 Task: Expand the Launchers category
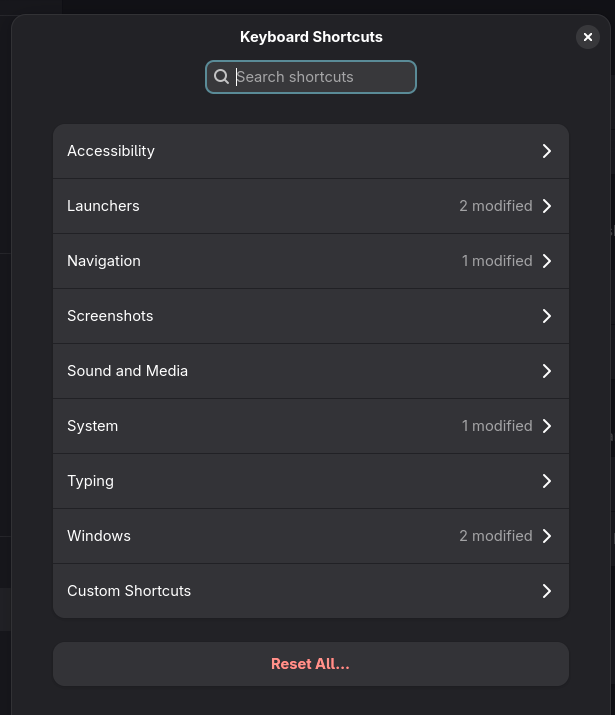coord(311,206)
